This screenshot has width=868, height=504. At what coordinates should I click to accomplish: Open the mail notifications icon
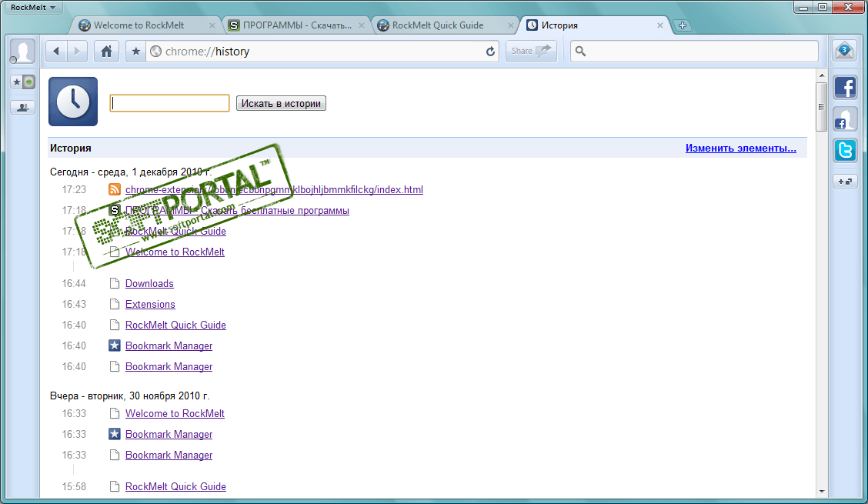[x=844, y=51]
